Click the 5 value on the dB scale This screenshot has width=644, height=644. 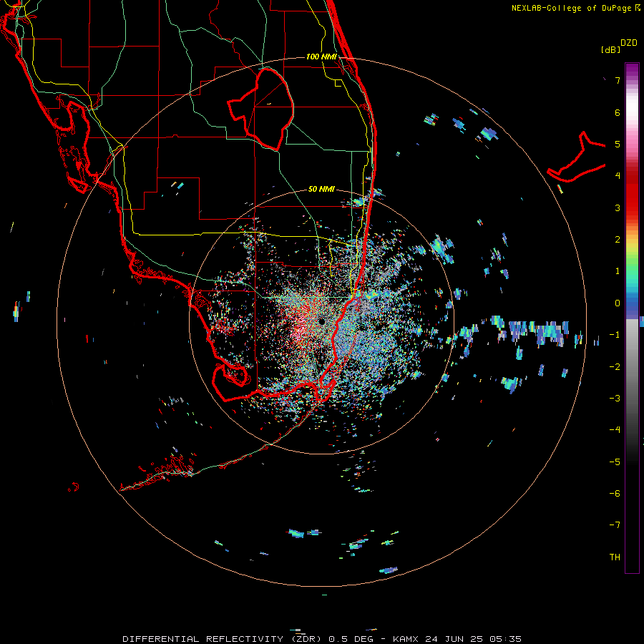pos(618,144)
